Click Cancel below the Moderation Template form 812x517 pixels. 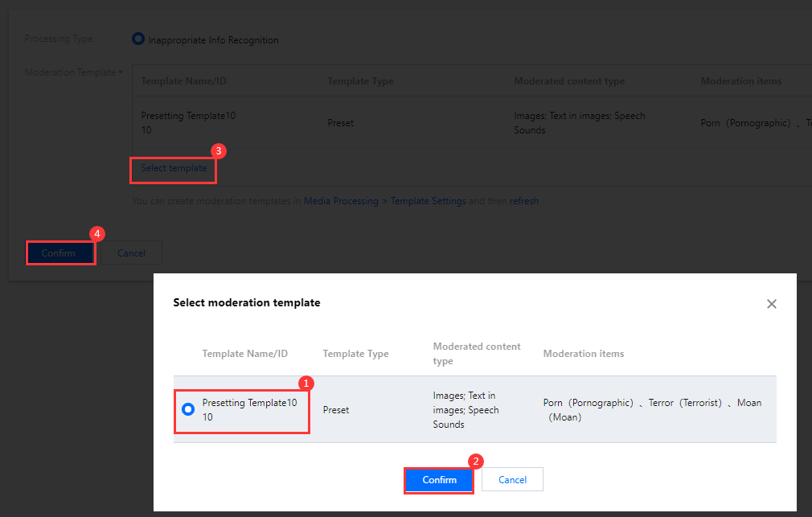tap(131, 253)
